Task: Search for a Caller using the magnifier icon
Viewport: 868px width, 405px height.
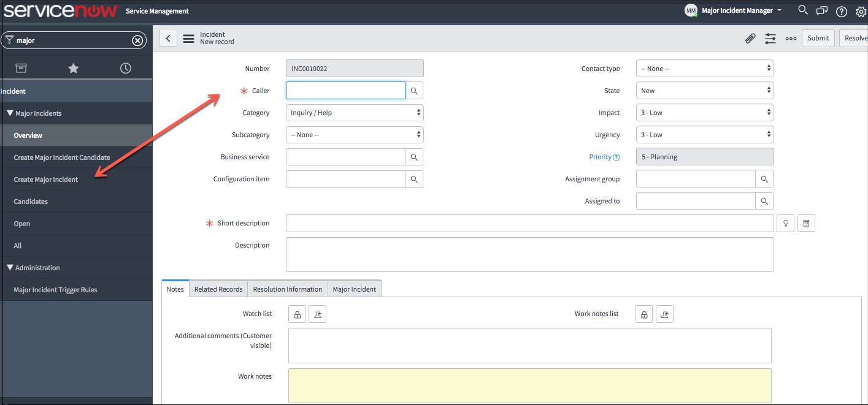Action: 414,90
